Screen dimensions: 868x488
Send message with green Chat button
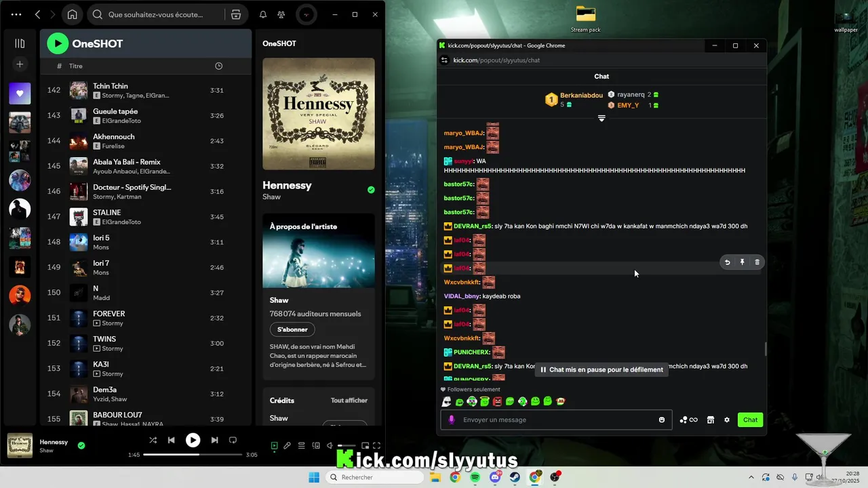pos(750,420)
